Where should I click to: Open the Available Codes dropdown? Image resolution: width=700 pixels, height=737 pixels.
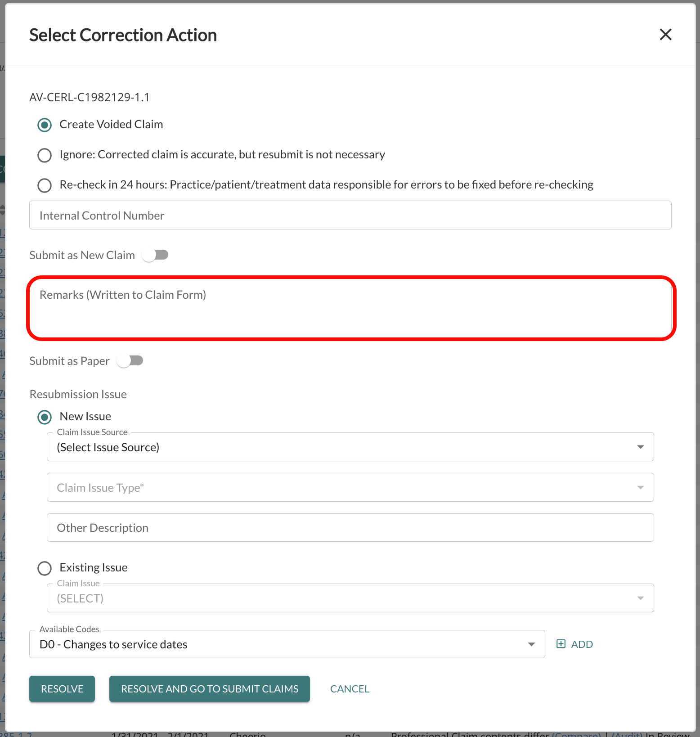(531, 644)
